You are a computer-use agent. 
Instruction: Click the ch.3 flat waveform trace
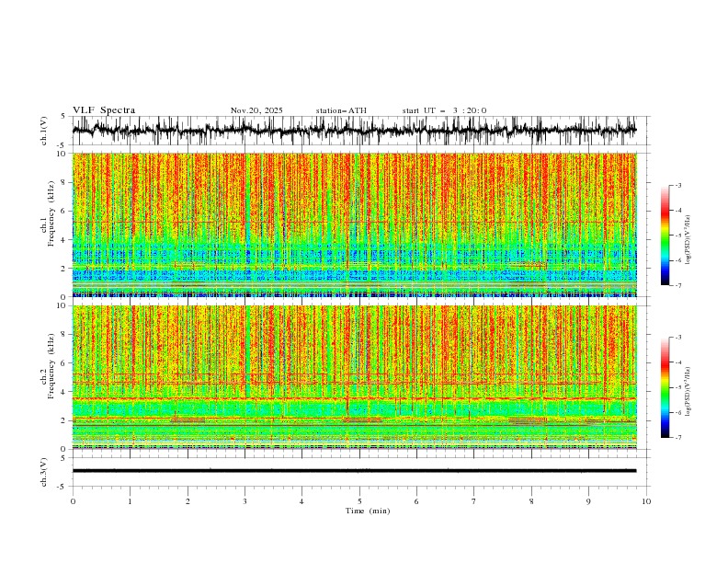pos(355,471)
